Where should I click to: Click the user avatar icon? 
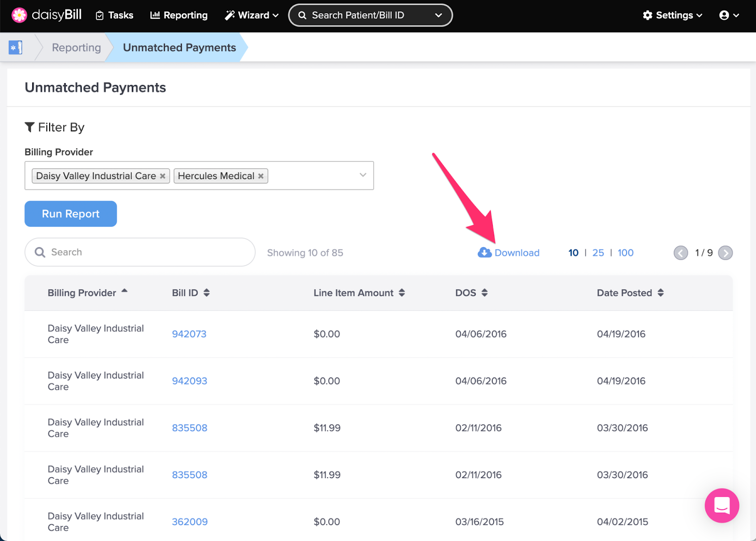(x=724, y=15)
